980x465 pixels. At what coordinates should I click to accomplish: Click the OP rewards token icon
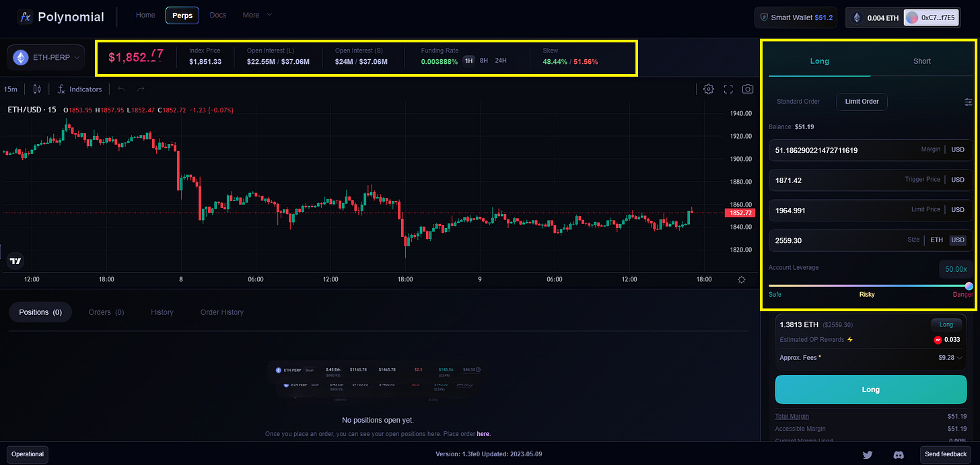click(938, 340)
